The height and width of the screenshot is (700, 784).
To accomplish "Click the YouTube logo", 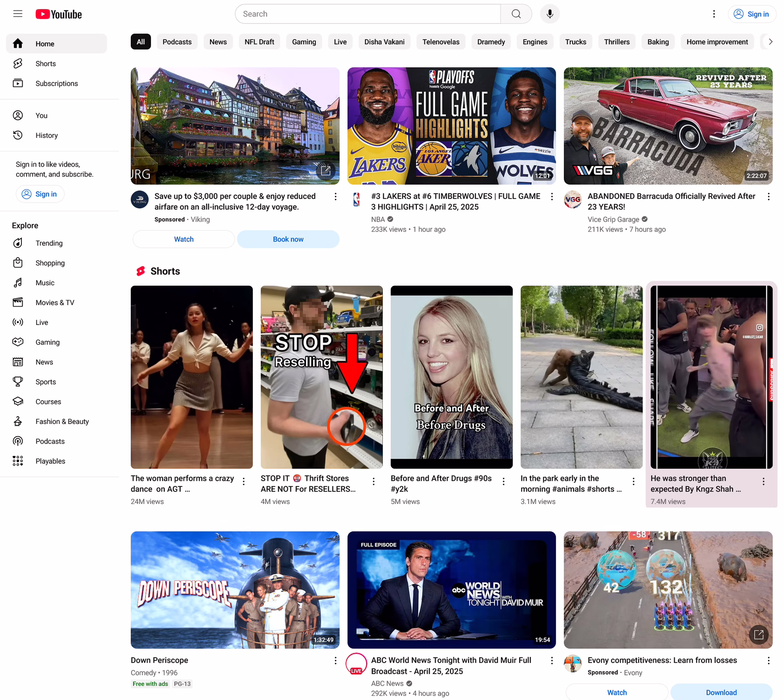I will click(59, 14).
